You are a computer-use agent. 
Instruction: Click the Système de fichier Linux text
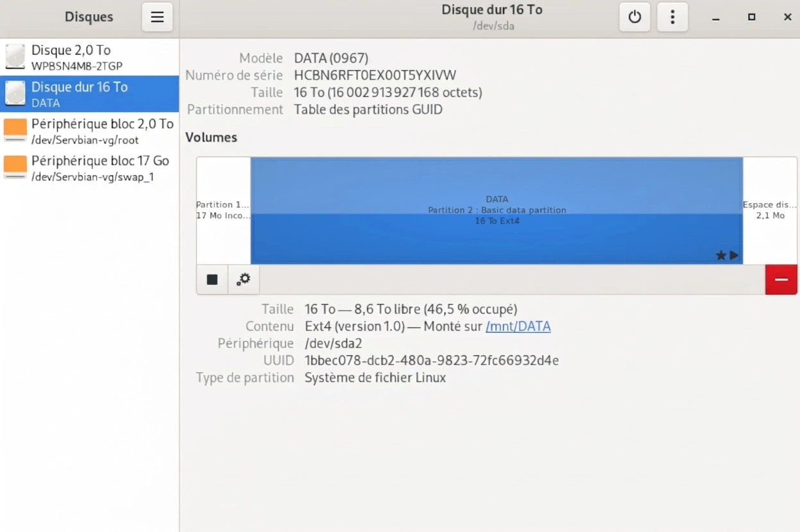coord(375,378)
